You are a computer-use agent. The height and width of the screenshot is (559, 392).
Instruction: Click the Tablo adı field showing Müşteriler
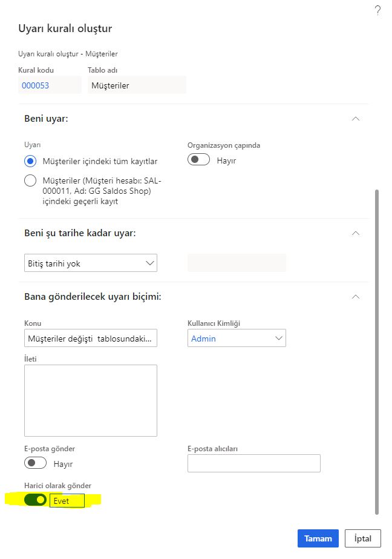(x=137, y=85)
